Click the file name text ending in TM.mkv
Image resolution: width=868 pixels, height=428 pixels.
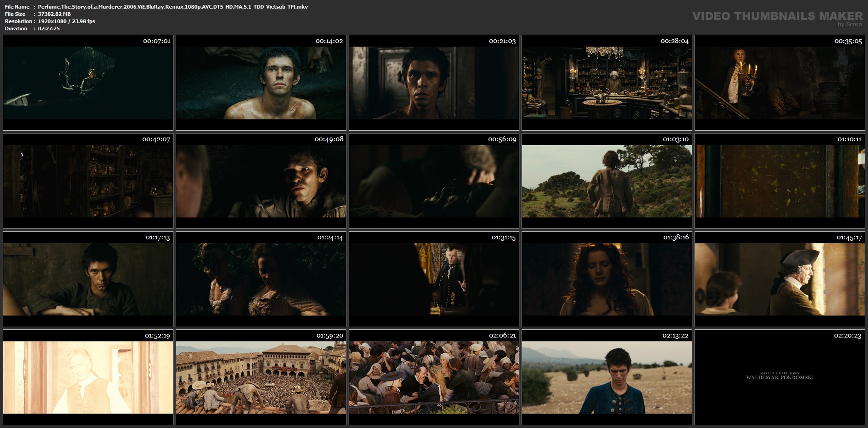coord(173,7)
